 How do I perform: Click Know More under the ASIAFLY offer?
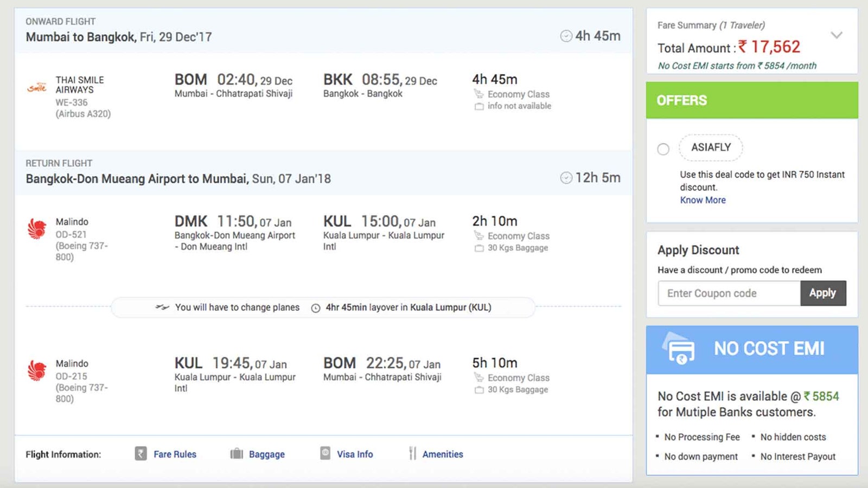point(703,200)
